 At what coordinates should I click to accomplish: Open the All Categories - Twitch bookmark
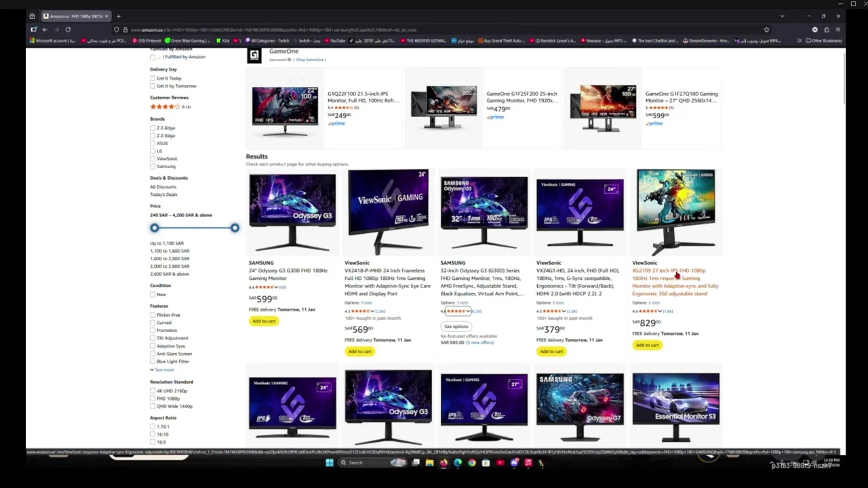pos(268,41)
